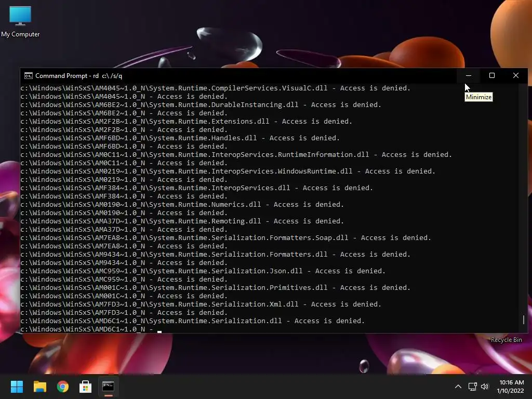
Task: Click the AM0219~1.0_N folder access denied line
Action: (x=124, y=179)
